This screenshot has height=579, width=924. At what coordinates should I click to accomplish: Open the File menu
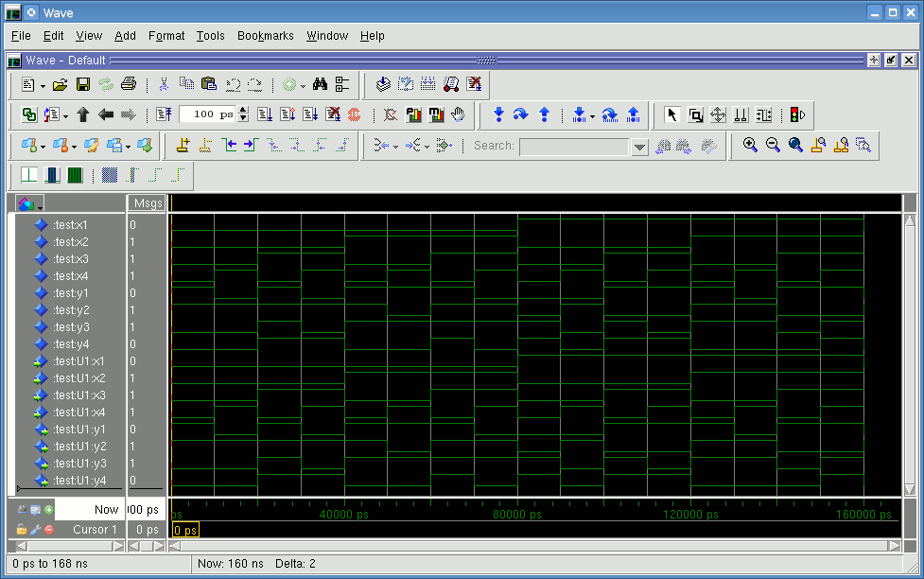21,36
